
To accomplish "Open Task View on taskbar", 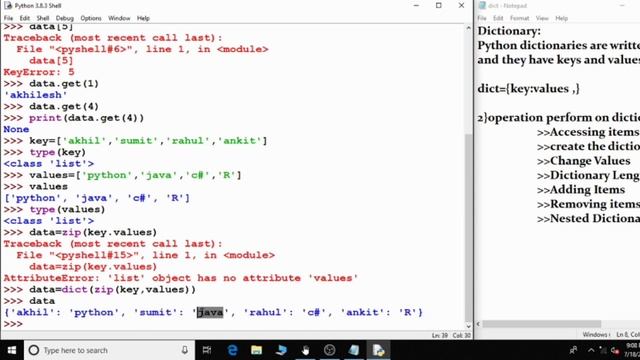I will point(207,350).
